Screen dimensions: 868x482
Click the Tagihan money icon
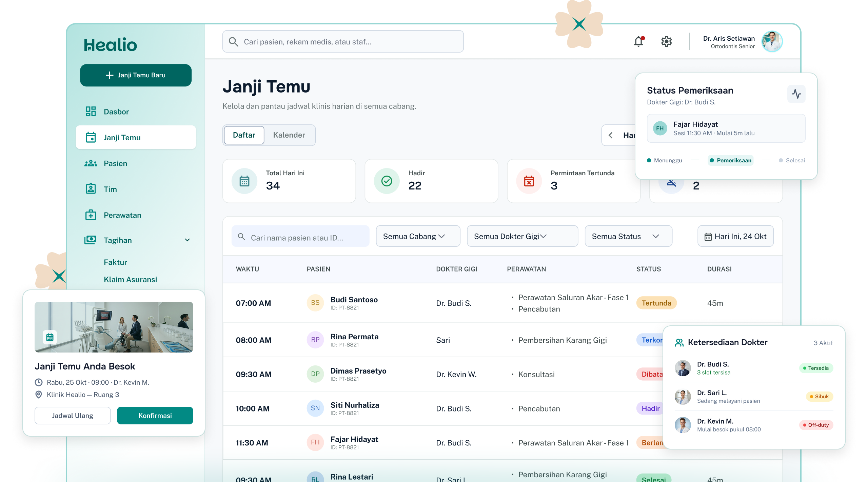coord(90,240)
